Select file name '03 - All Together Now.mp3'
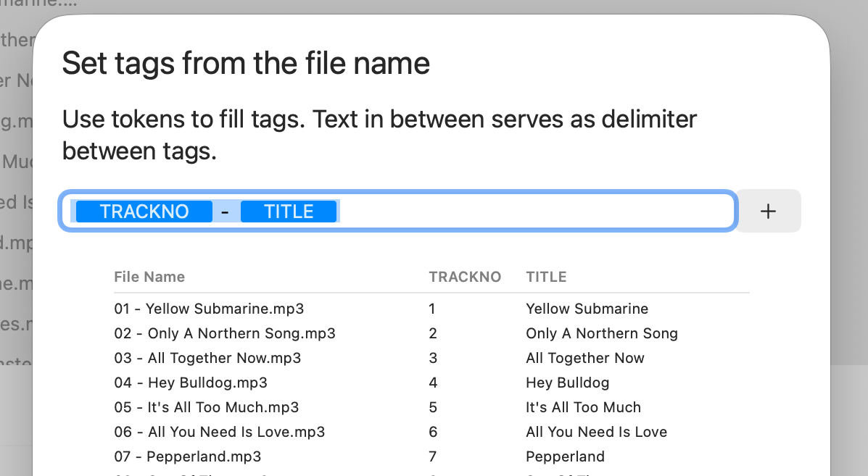868x476 pixels. pos(207,358)
